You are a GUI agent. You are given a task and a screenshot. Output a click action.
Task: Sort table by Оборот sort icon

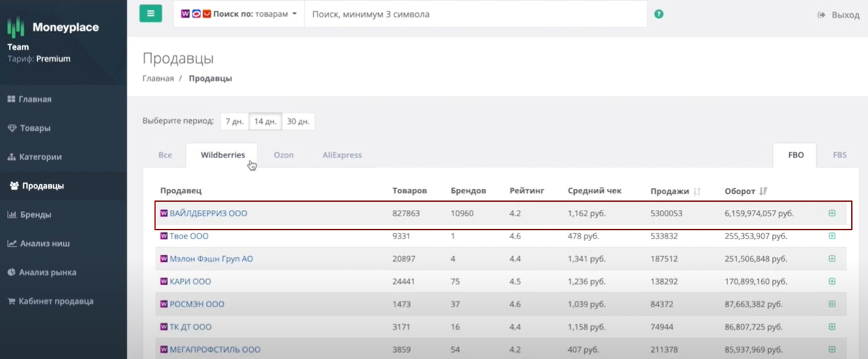(763, 191)
